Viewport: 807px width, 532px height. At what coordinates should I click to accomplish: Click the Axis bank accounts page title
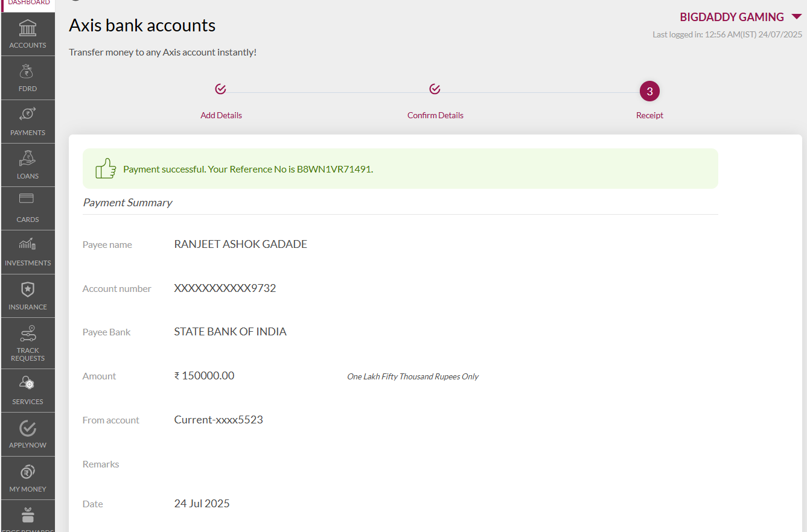tap(142, 25)
